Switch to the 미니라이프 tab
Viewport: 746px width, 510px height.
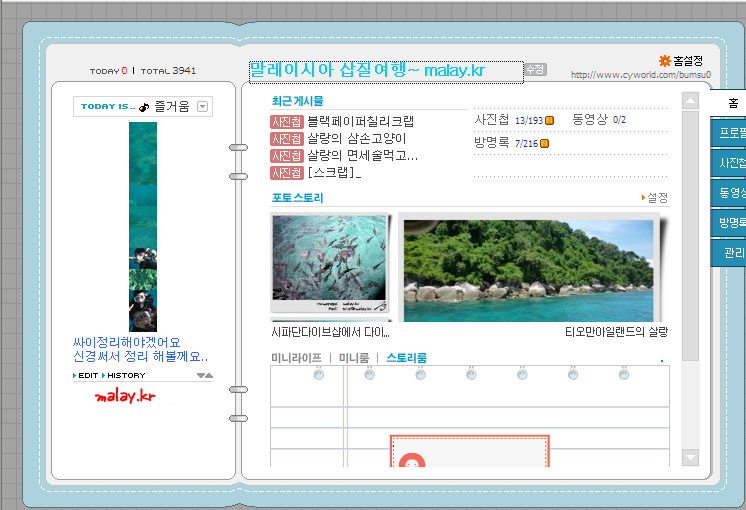[x=296, y=358]
